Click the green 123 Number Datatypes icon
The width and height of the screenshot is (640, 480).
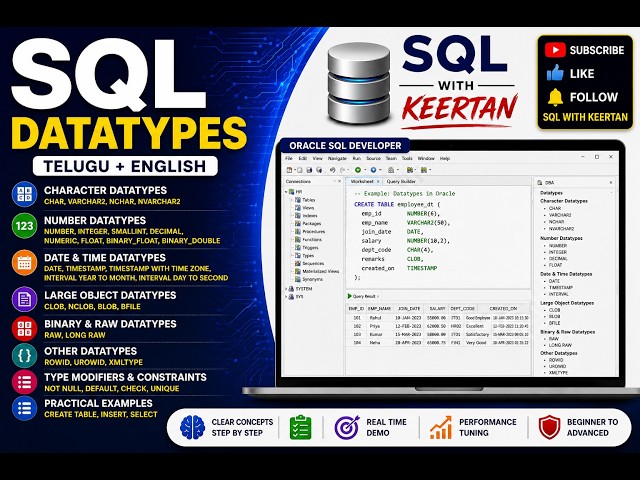[x=24, y=225]
